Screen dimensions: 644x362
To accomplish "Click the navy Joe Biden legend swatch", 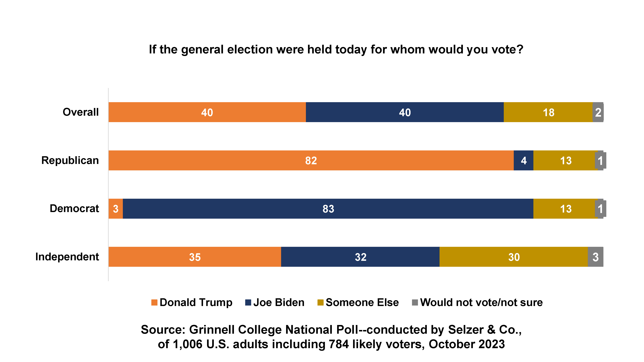I will tap(248, 302).
